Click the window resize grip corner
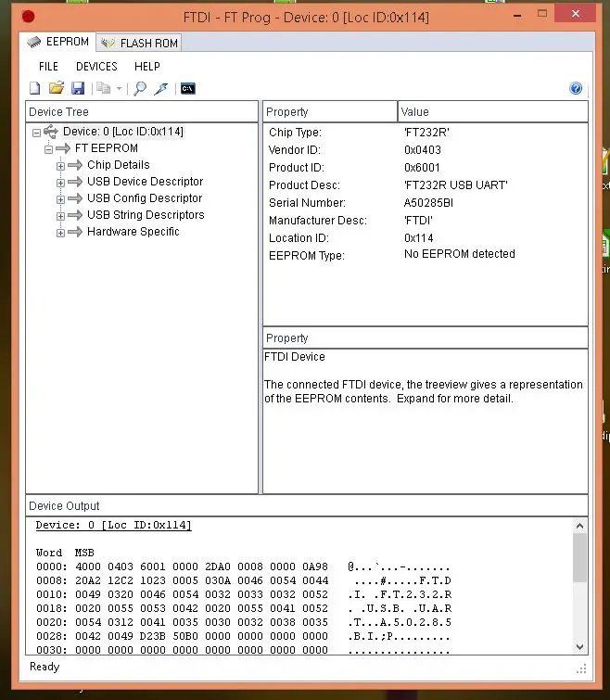 click(x=581, y=668)
